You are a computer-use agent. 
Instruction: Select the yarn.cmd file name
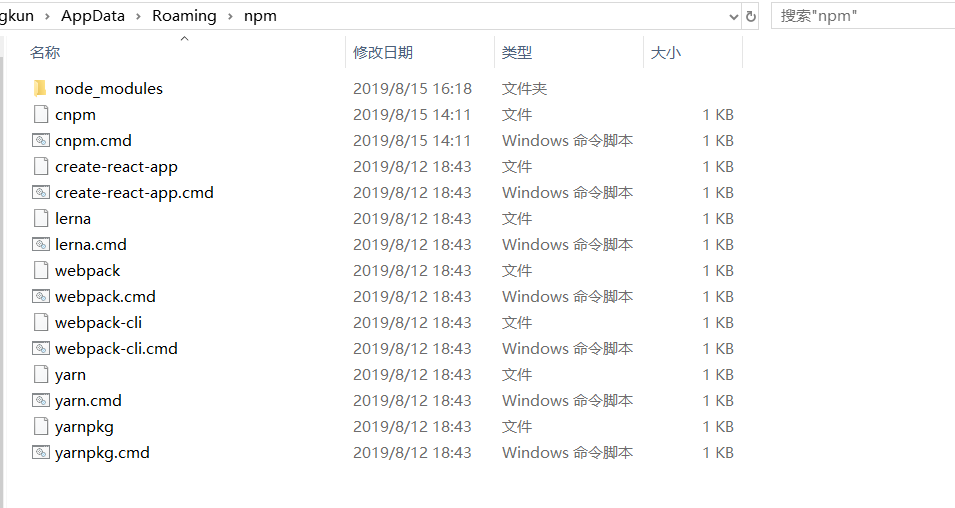coord(88,401)
